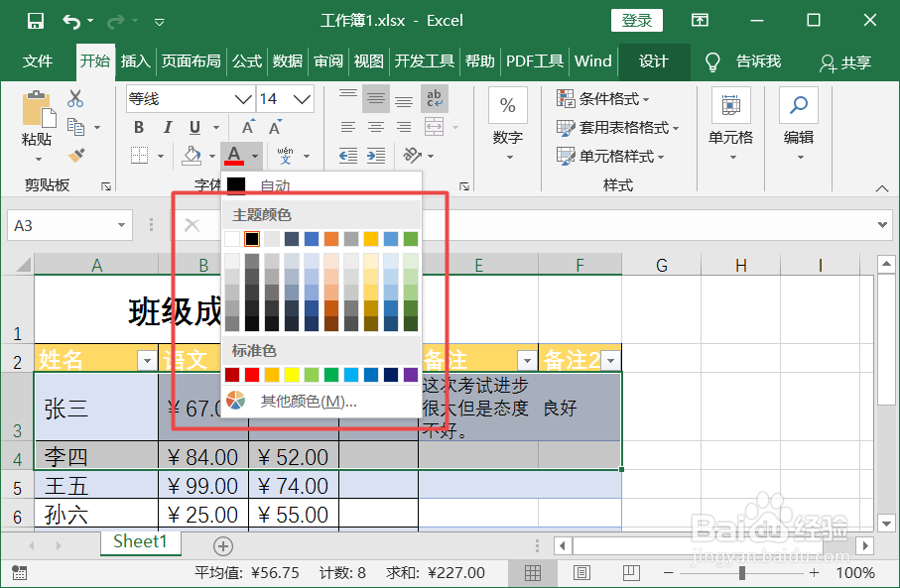This screenshot has height=588, width=900.
Task: Decrease the indent level
Action: [x=348, y=155]
